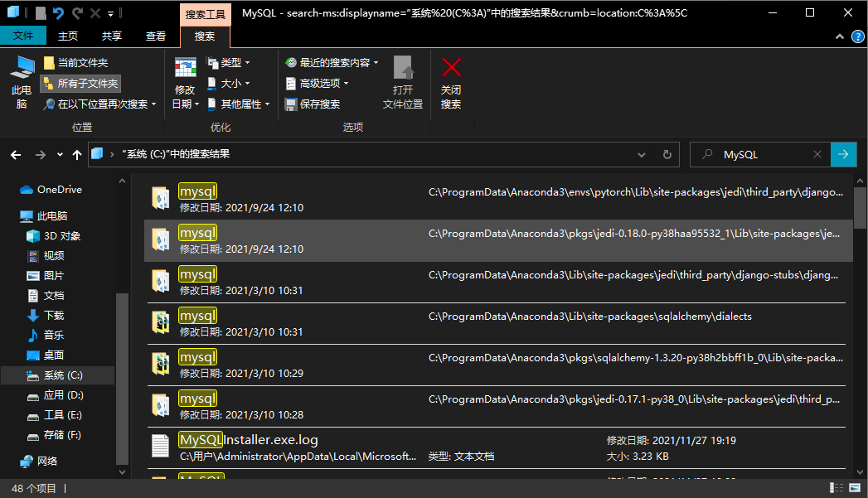Open Music folder in sidebar
The height and width of the screenshot is (498, 868).
pyautogui.click(x=46, y=336)
